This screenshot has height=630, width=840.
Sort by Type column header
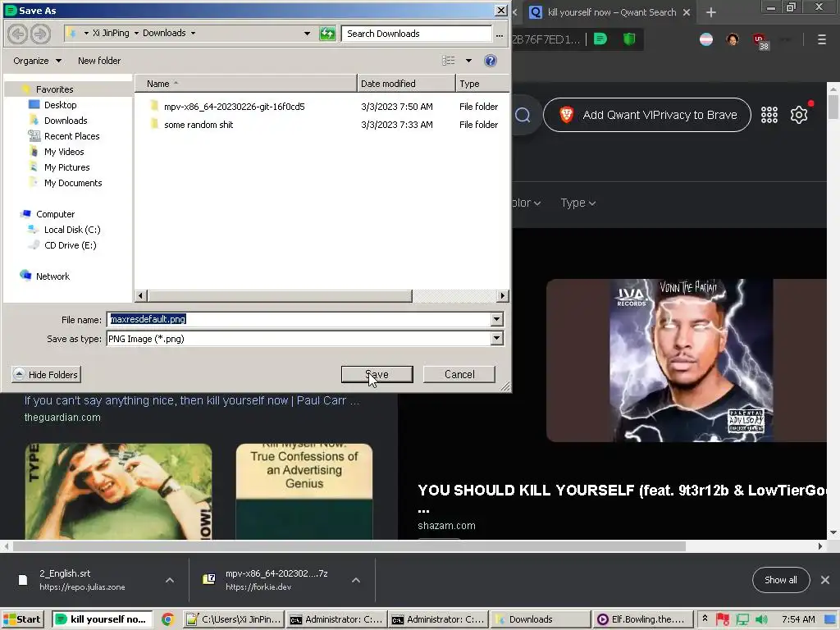pos(482,84)
